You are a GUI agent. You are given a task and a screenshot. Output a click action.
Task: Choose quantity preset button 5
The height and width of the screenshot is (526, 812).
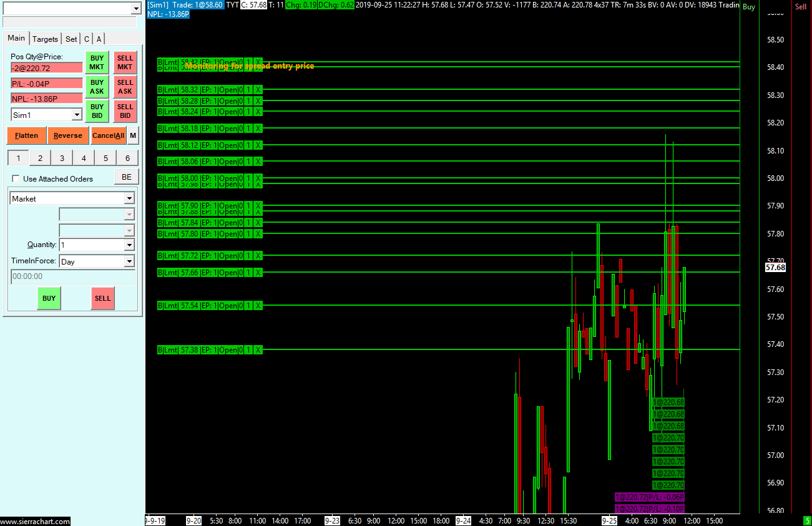105,158
